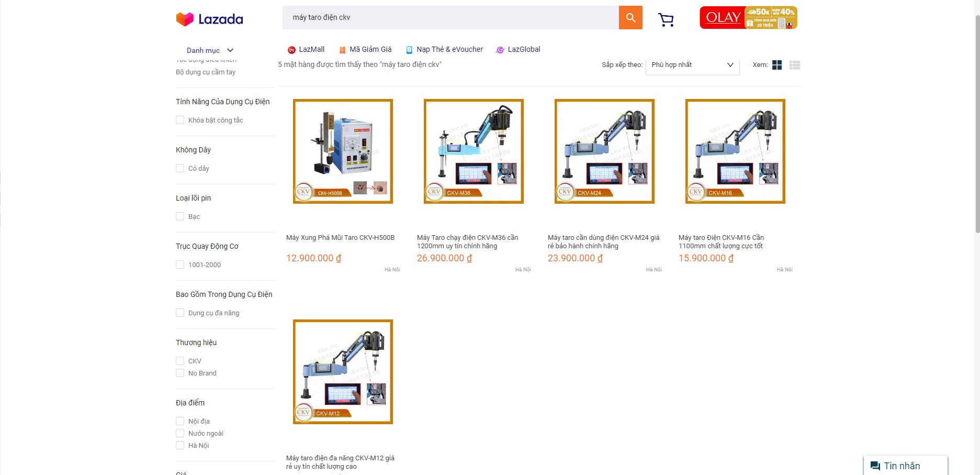Open the Tin nhắn chat icon

click(875, 466)
